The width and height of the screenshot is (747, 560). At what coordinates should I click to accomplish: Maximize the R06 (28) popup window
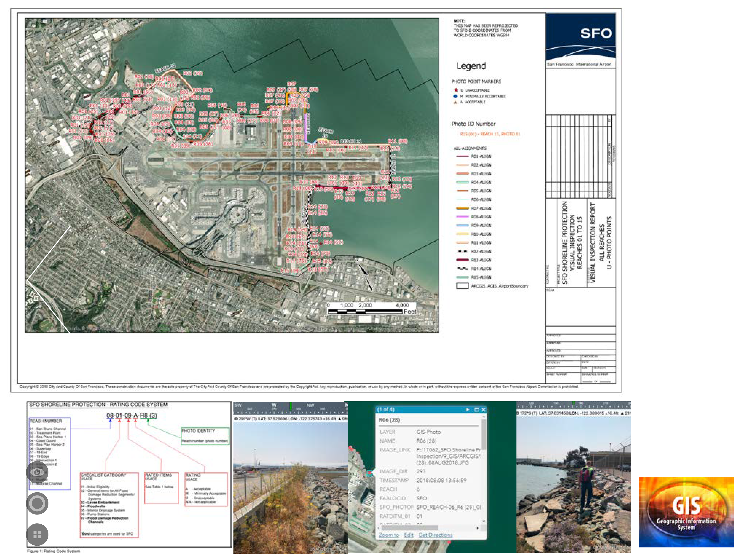click(x=477, y=409)
